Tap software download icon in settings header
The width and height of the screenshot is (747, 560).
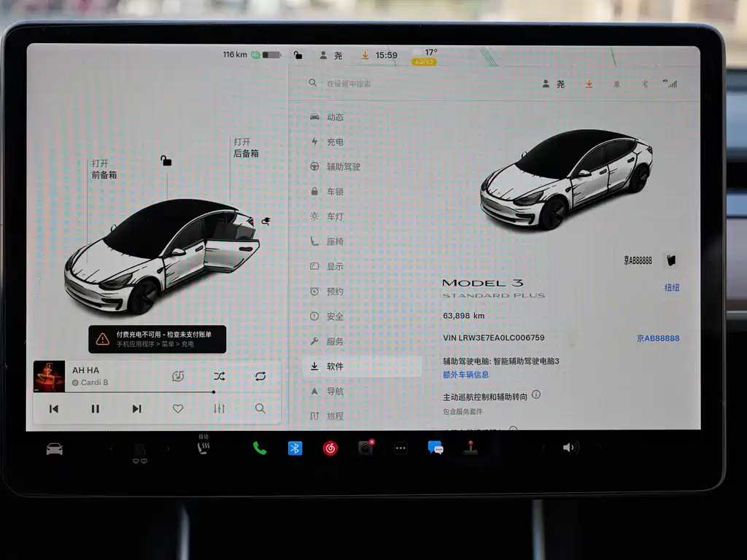[589, 84]
